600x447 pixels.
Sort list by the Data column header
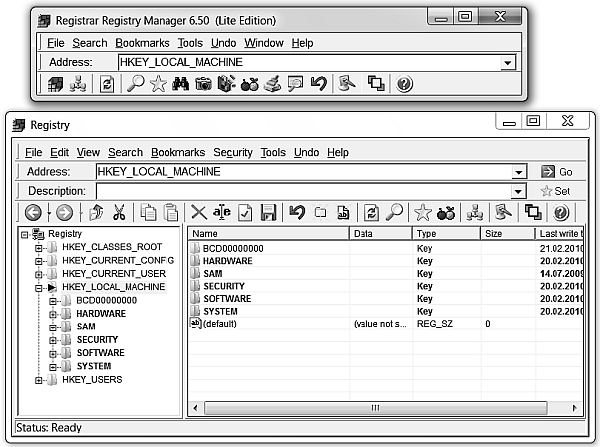381,233
